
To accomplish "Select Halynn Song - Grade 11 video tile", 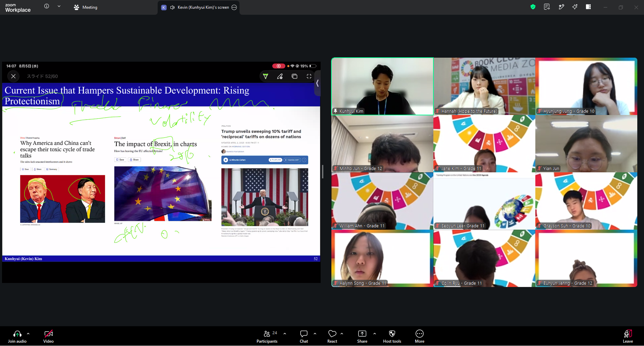I will [x=382, y=258].
